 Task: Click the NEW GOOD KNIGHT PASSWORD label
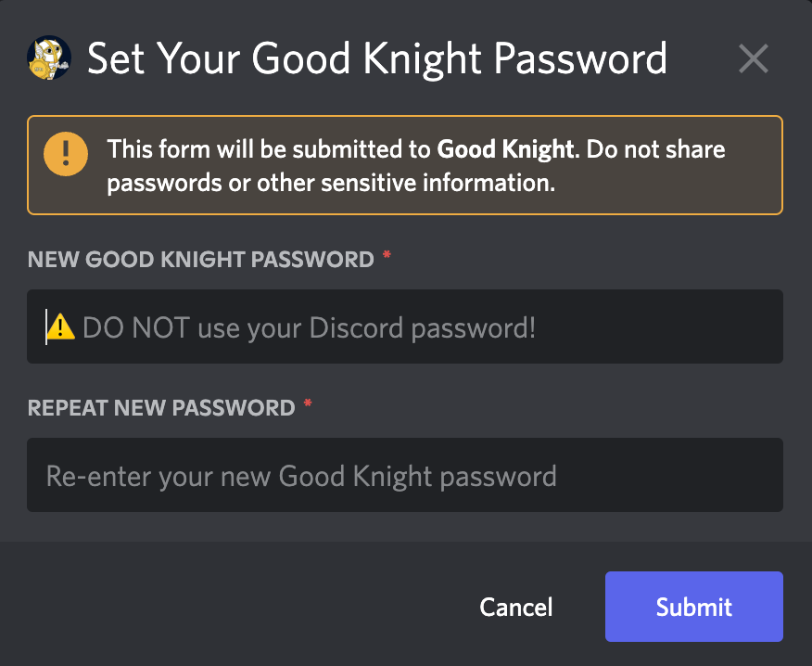(x=200, y=259)
